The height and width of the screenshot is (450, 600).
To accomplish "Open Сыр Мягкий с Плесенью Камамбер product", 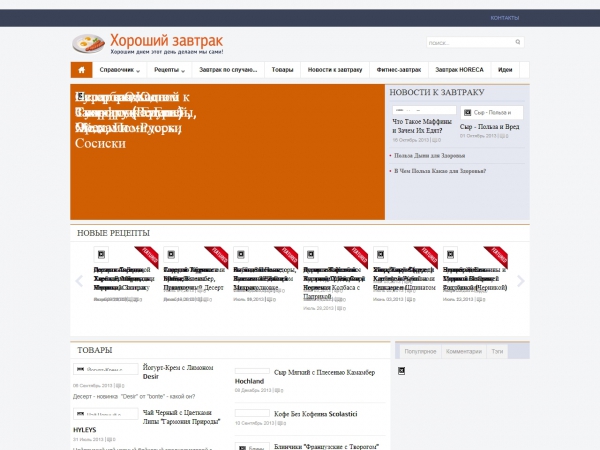I will 324,372.
